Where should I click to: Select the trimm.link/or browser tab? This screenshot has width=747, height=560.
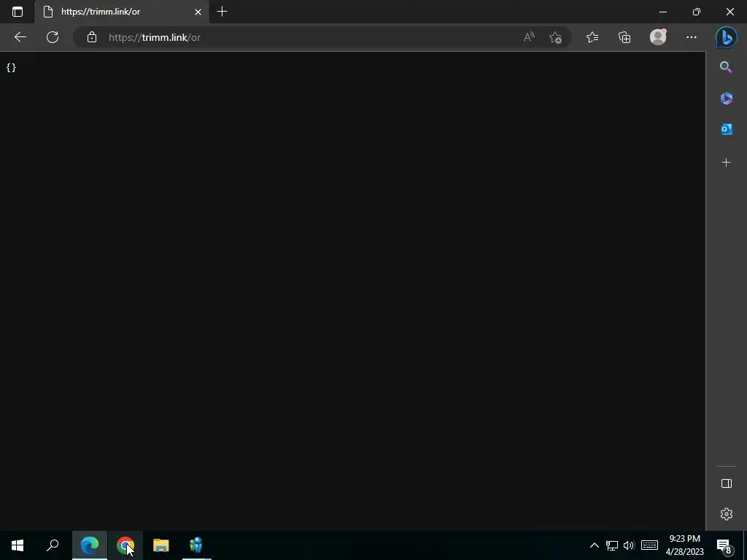click(x=122, y=12)
